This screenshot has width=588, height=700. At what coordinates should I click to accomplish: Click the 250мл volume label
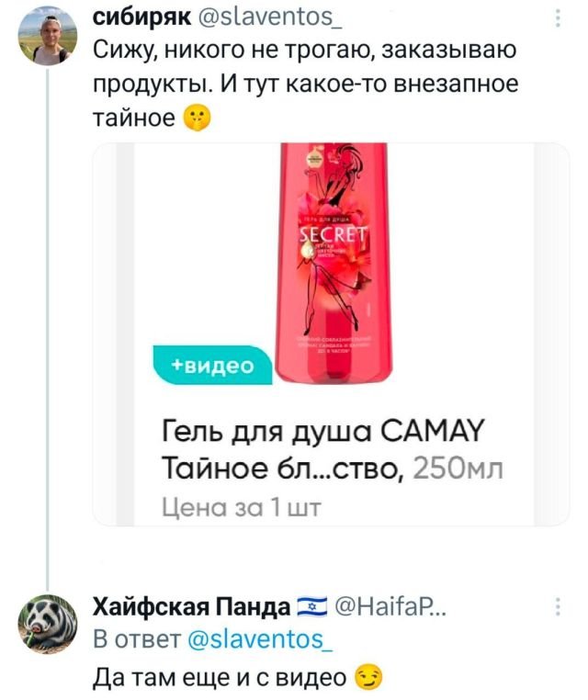pyautogui.click(x=458, y=469)
